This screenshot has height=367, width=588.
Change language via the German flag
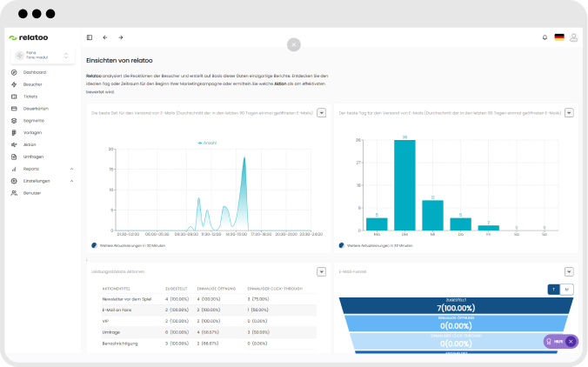pyautogui.click(x=559, y=37)
